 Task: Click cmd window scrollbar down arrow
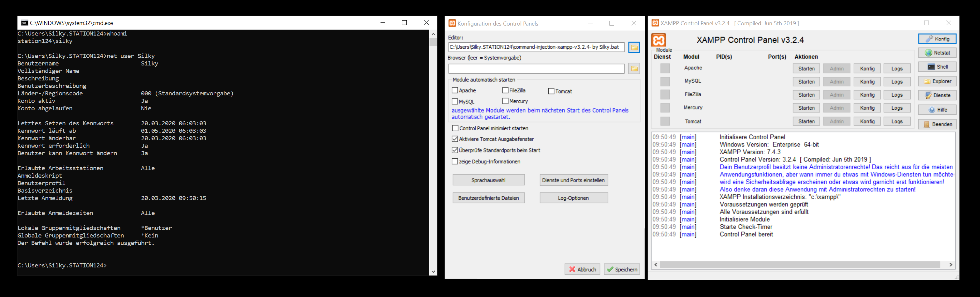(433, 271)
